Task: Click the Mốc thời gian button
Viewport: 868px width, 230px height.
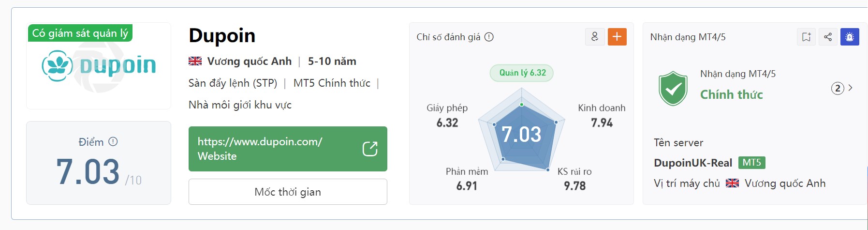Action: pos(288,192)
